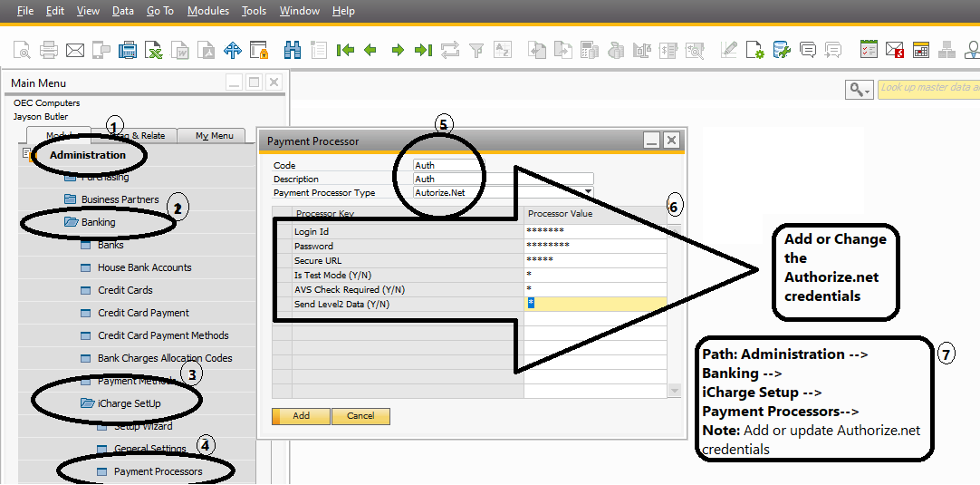Click the Find binoculars icon
Image resolution: width=980 pixels, height=485 pixels.
pyautogui.click(x=293, y=50)
